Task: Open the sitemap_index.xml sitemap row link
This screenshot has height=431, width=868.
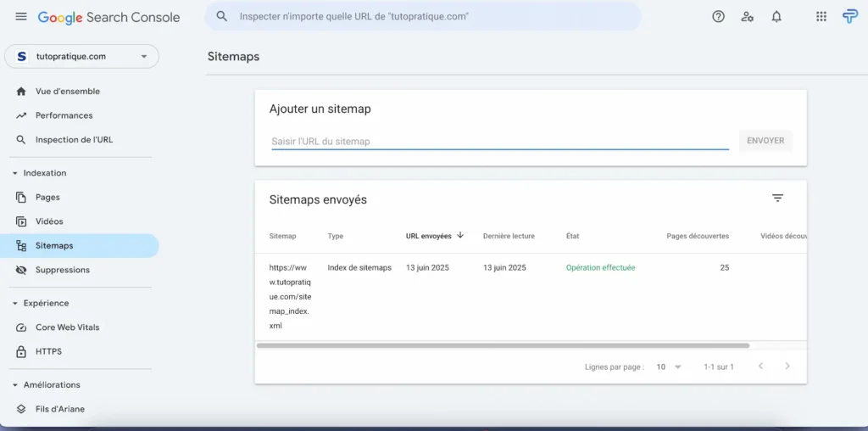Action: [290, 297]
